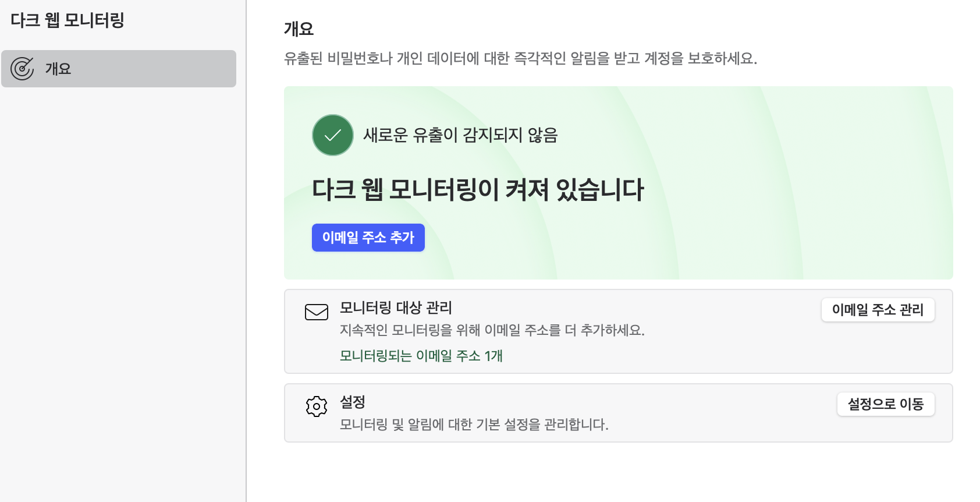
Task: Click the 설정 card description text
Action: 474,425
